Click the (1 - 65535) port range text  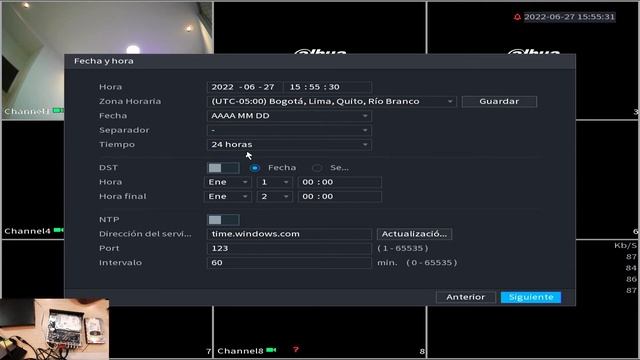coord(402,248)
